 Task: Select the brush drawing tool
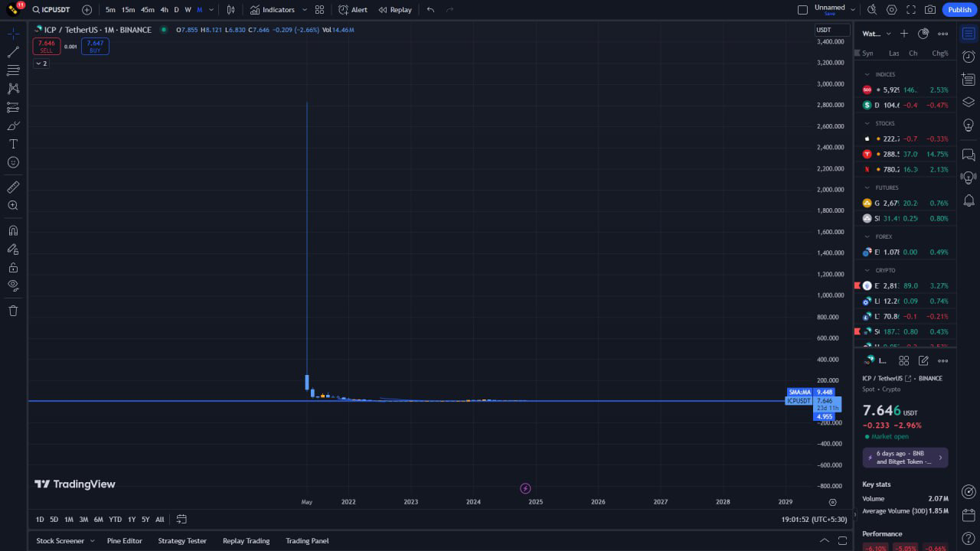coord(13,126)
